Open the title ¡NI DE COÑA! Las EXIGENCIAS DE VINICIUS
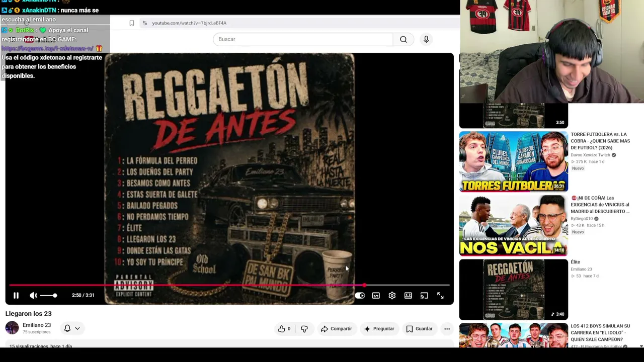The width and height of the screenshot is (644, 362). [600, 205]
